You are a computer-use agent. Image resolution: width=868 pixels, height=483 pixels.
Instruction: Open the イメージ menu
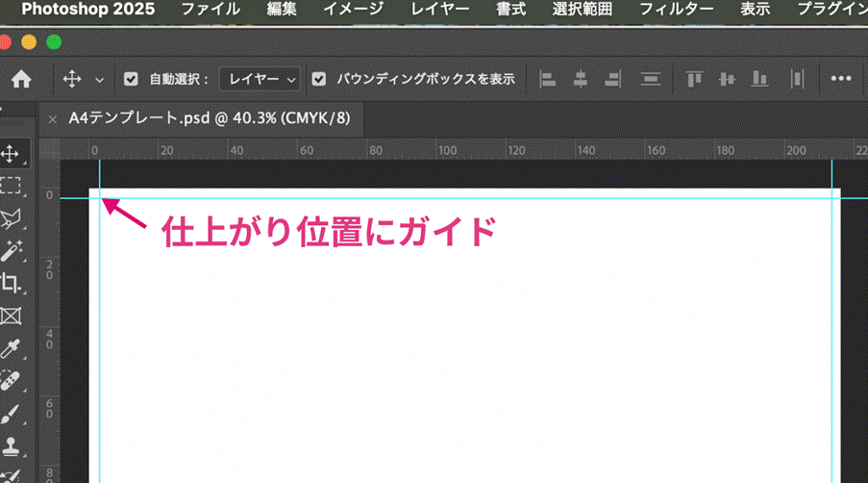point(353,9)
